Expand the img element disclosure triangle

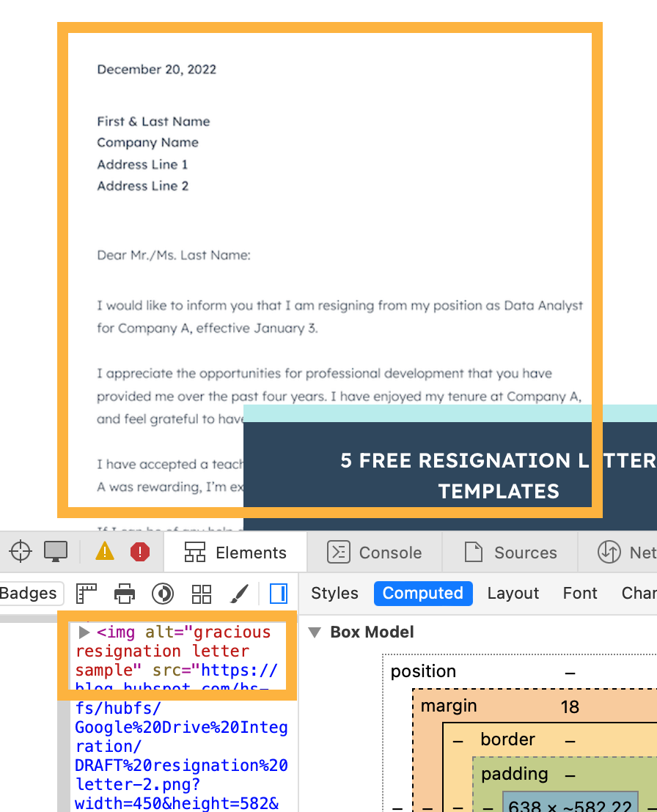(84, 632)
